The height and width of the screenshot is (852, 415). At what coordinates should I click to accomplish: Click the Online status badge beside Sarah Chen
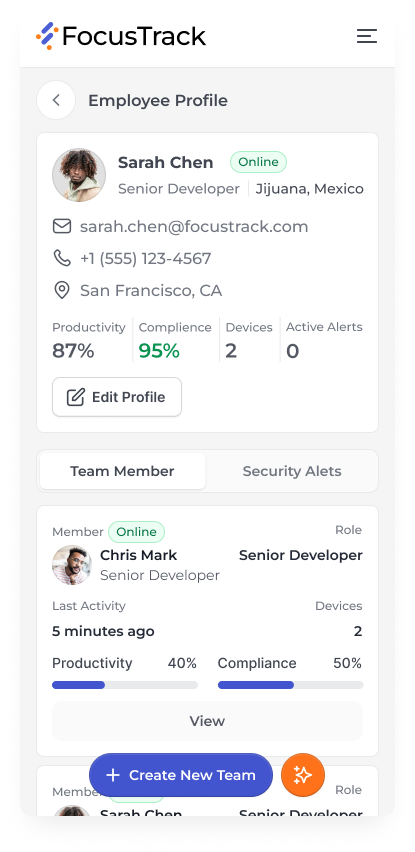coord(259,162)
